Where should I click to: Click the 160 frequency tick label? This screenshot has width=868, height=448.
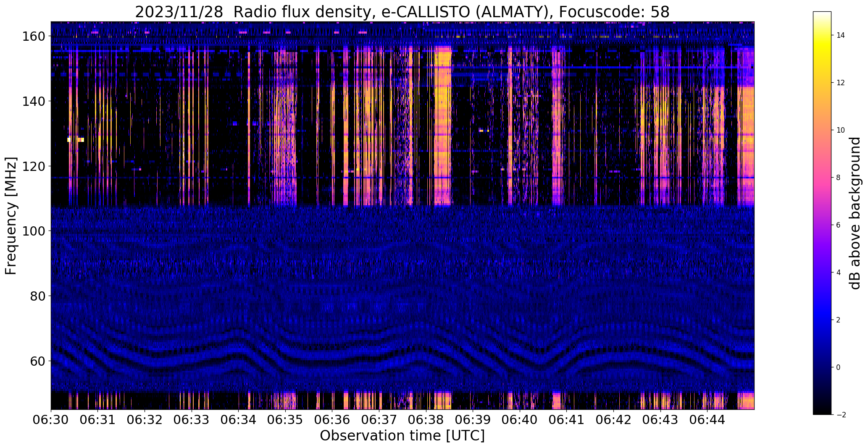click(x=33, y=37)
